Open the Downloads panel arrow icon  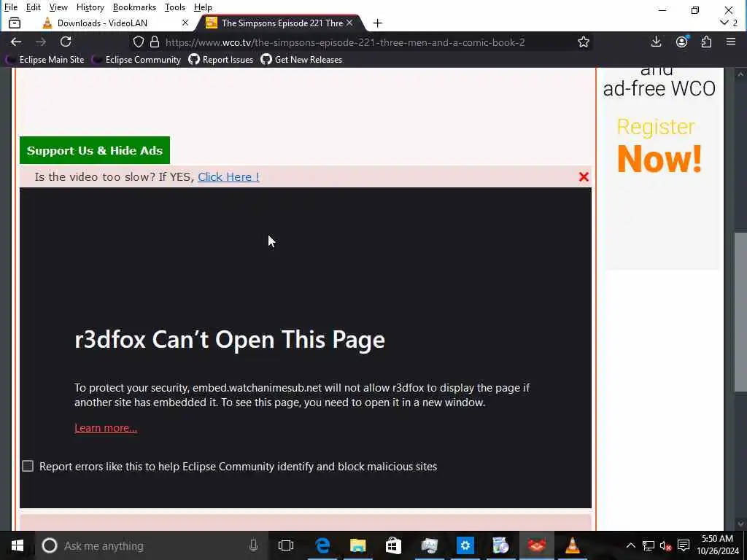[x=656, y=42]
